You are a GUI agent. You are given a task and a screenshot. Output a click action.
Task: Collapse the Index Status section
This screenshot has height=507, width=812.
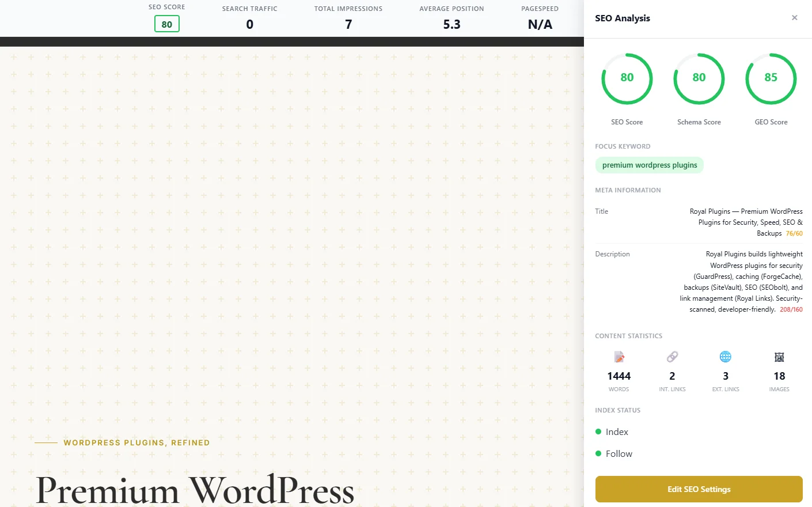(617, 410)
